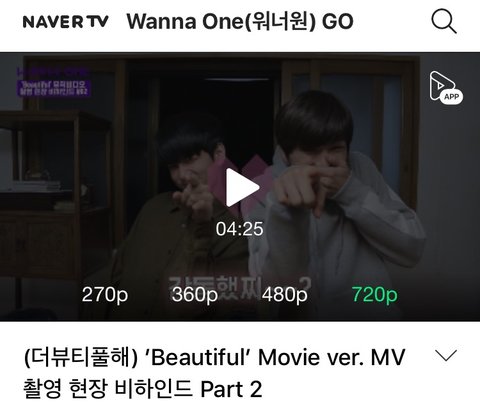Screen dimensions: 480x408
Task: Expand video description with chevron arrow
Action: point(446,355)
